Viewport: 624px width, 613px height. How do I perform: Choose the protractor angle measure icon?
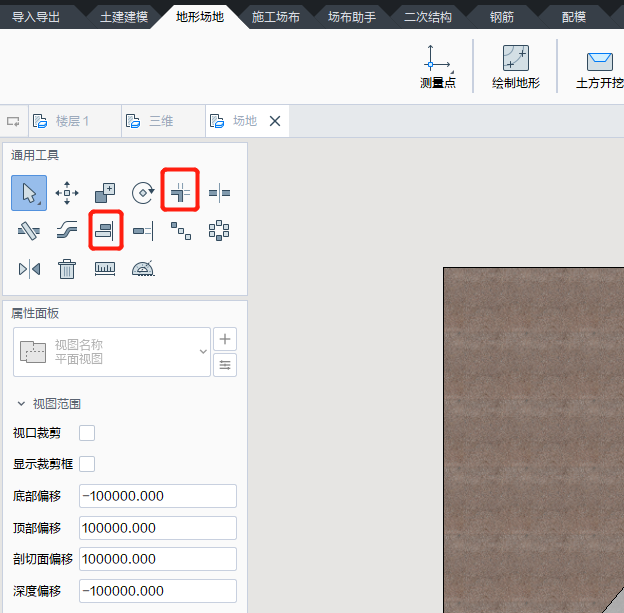pyautogui.click(x=143, y=269)
